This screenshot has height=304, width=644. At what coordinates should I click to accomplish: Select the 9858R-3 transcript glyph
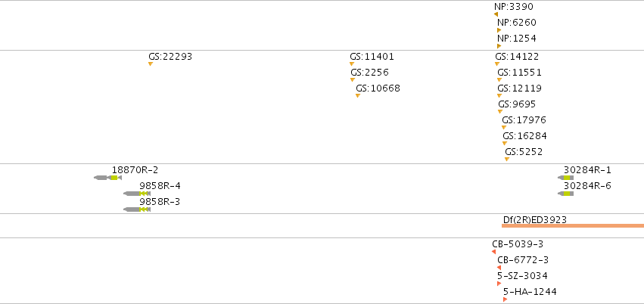pyautogui.click(x=137, y=209)
